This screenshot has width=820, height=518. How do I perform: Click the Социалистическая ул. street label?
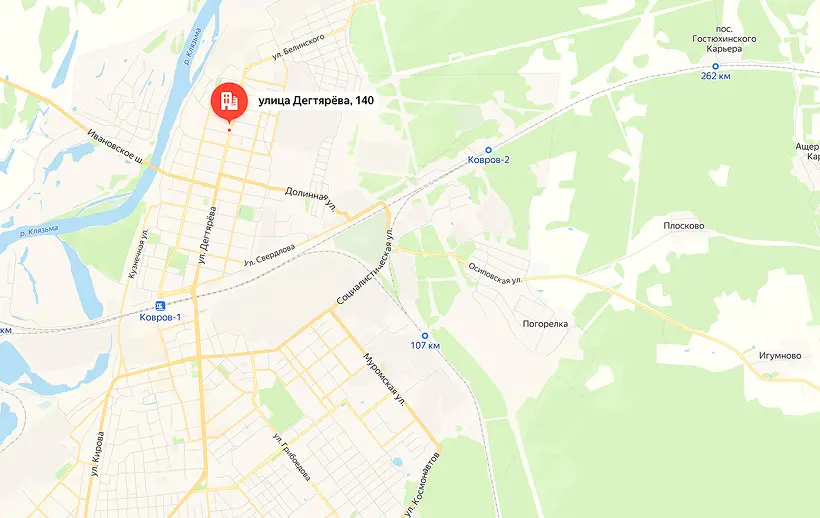pos(365,266)
